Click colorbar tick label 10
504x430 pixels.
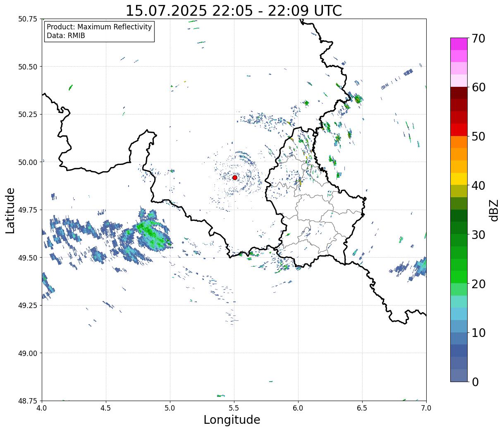[478, 332]
